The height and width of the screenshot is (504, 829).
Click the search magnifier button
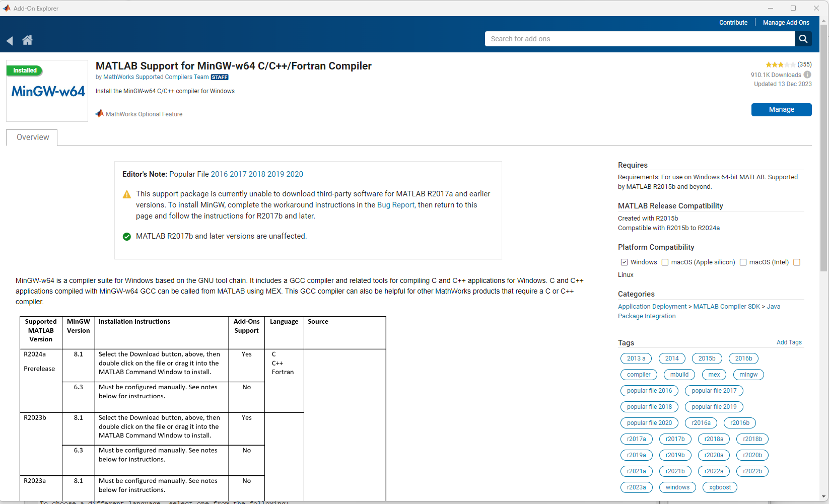click(803, 39)
